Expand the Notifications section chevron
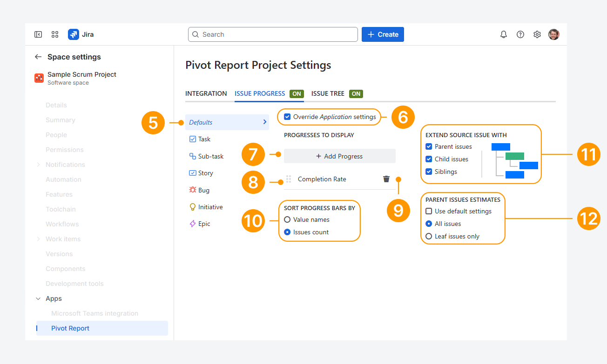This screenshot has height=364, width=607. (38, 165)
